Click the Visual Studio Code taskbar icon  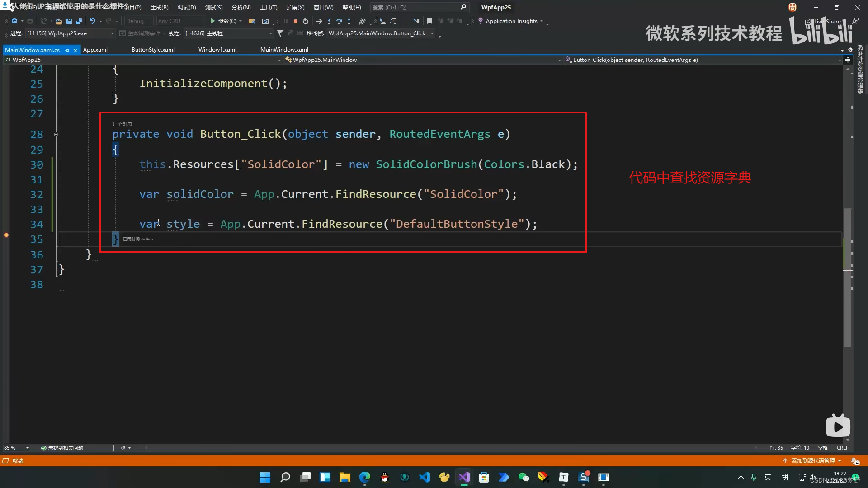click(x=424, y=477)
